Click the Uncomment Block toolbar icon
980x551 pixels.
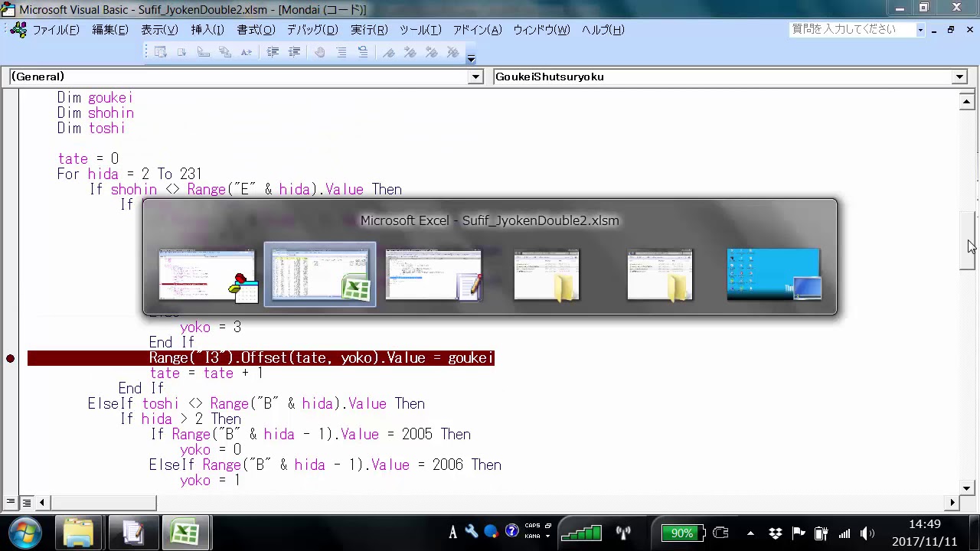(363, 52)
